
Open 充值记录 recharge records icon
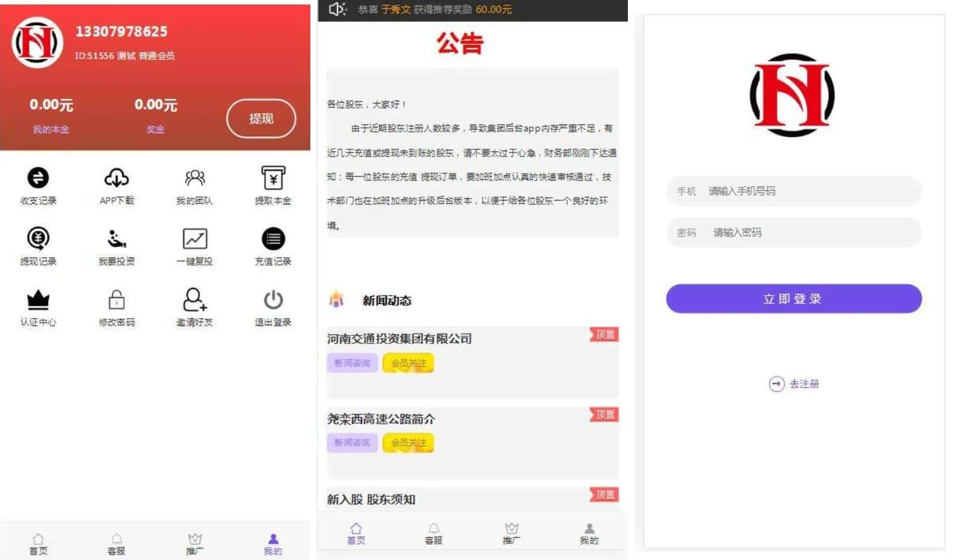coord(273,239)
